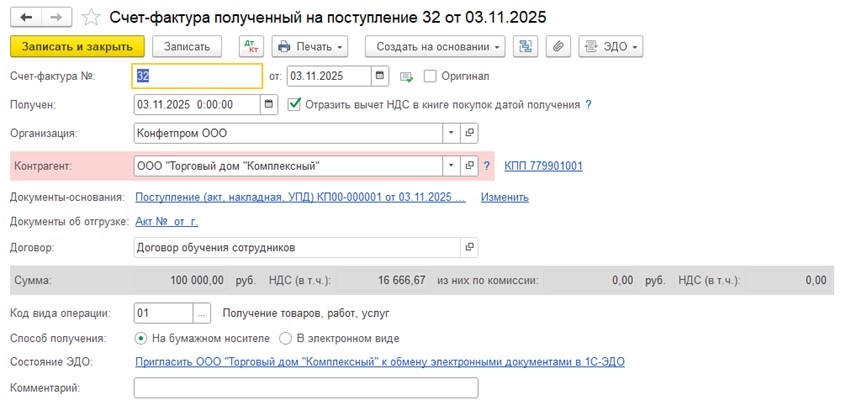Open calendar for the Получен date field

269,104
